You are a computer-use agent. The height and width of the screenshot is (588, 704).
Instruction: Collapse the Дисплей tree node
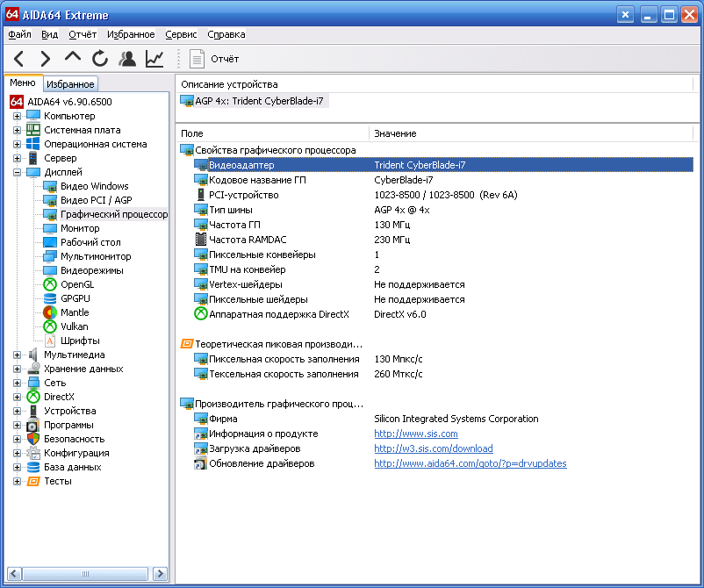pos(17,172)
